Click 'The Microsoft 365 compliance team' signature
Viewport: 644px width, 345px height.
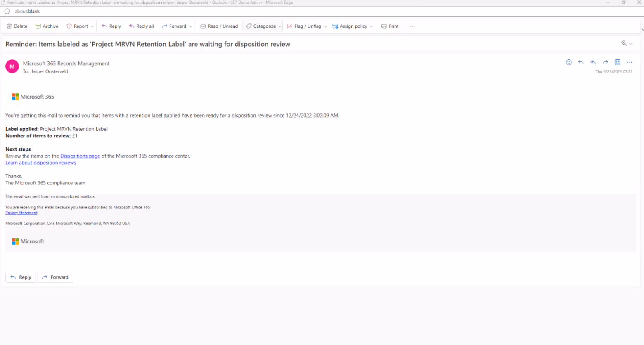click(45, 183)
